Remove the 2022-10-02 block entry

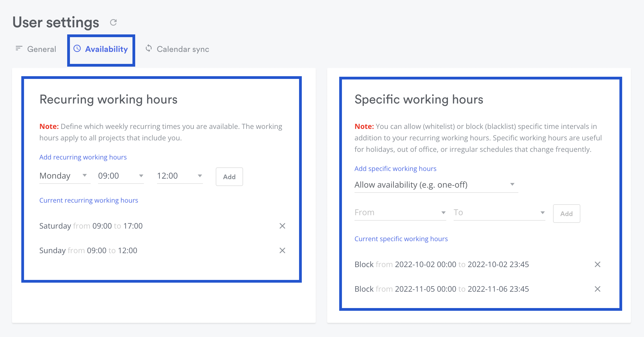tap(597, 264)
